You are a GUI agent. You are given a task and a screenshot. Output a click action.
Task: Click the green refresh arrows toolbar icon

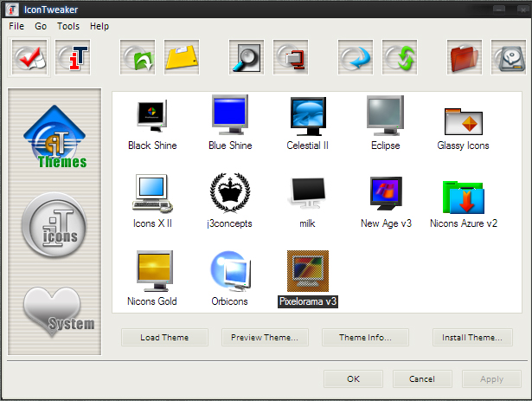(400, 57)
